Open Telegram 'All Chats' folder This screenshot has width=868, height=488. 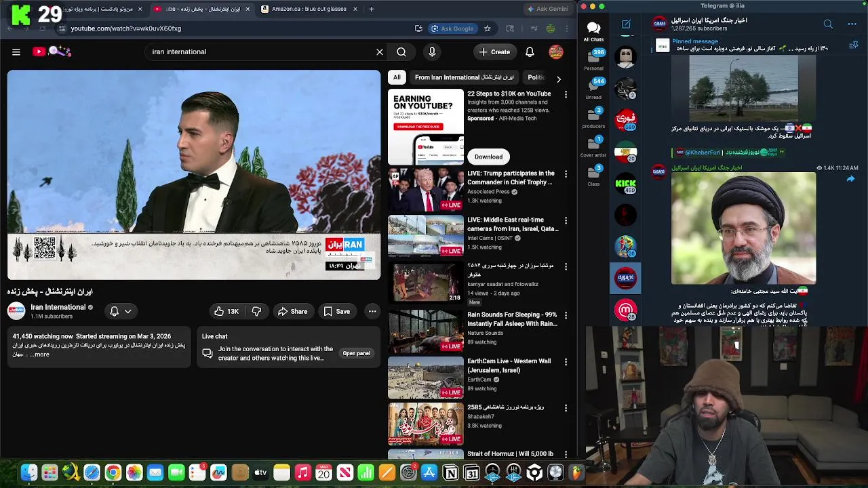(593, 31)
